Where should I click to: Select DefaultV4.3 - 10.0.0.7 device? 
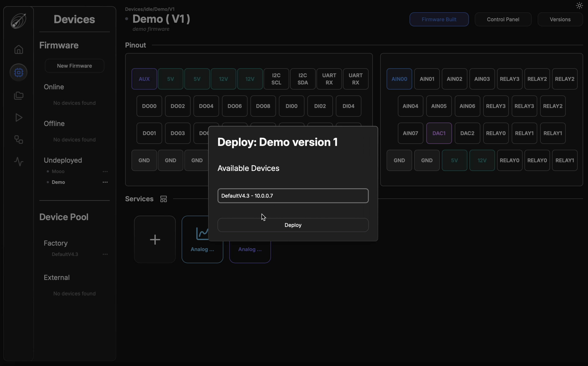click(293, 196)
